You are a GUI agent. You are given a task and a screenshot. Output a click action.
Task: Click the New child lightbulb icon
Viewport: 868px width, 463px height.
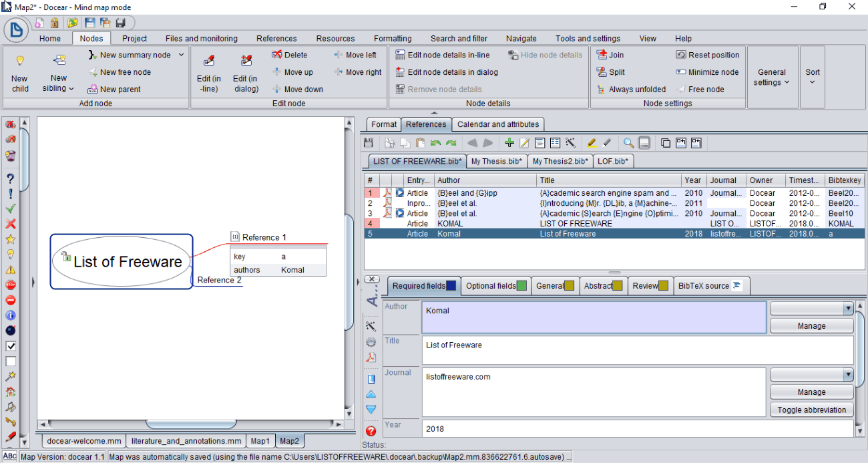coord(20,61)
